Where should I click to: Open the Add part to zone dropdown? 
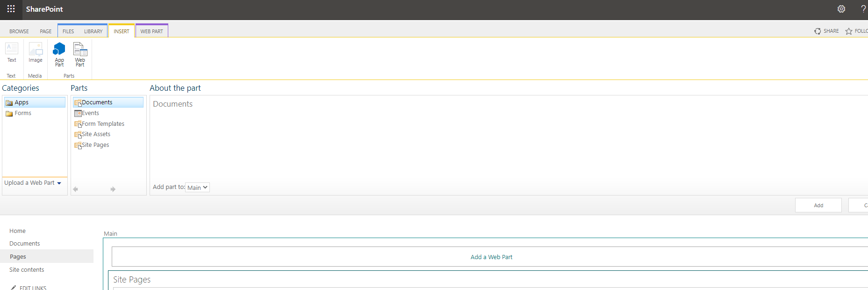pos(197,188)
